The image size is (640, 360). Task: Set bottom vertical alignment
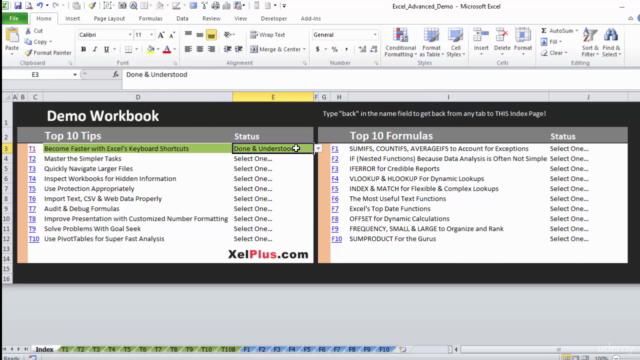tap(211, 35)
